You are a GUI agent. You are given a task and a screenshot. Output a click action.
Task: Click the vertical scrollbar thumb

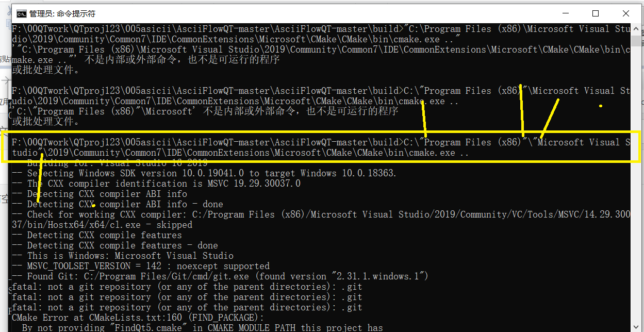point(635,41)
